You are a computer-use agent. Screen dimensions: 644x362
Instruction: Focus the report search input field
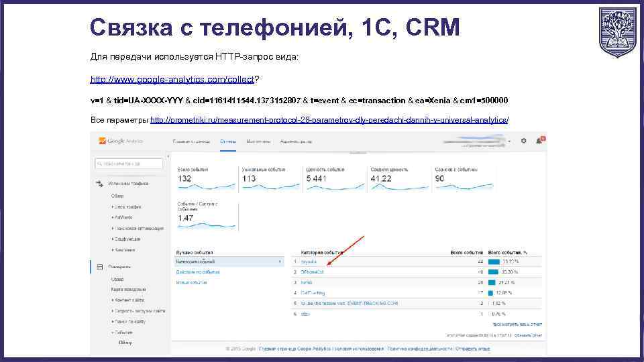[x=129, y=164]
